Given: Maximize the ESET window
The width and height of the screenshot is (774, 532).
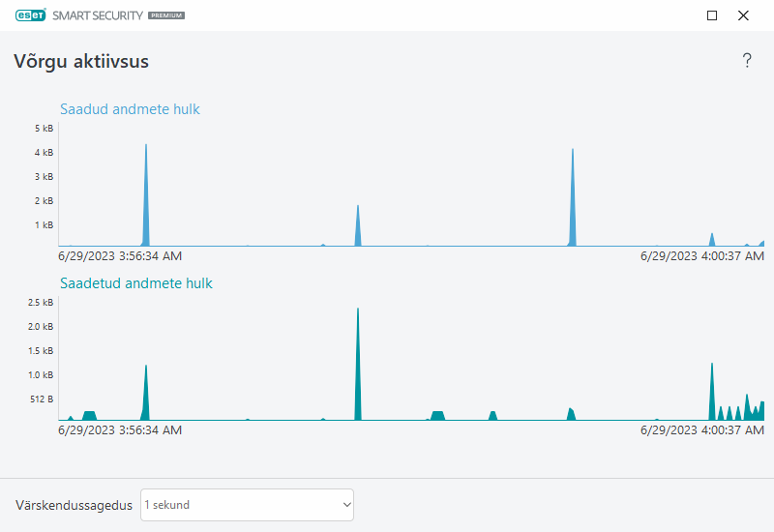Looking at the screenshot, I should [x=712, y=15].
